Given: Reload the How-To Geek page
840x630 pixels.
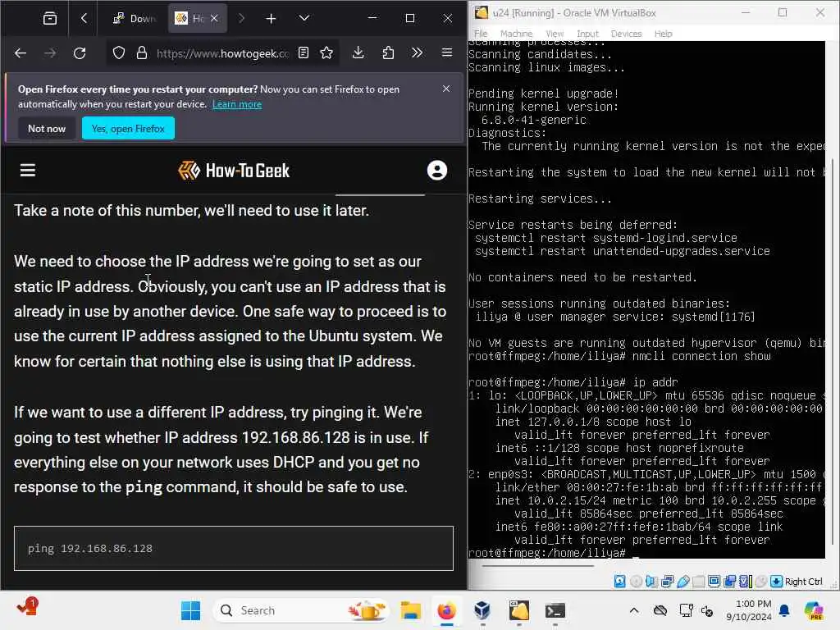Looking at the screenshot, I should (x=80, y=53).
